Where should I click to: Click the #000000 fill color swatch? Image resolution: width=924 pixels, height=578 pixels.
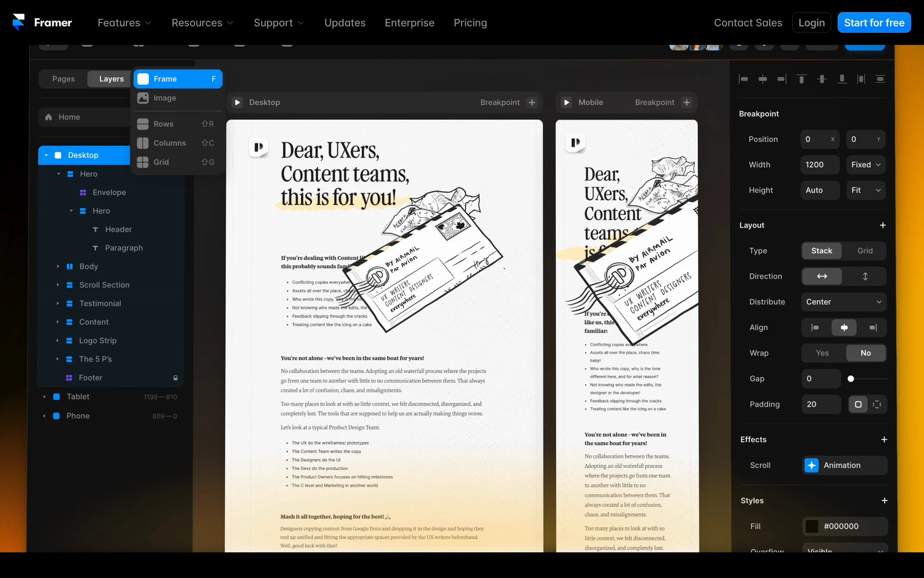[x=812, y=526]
